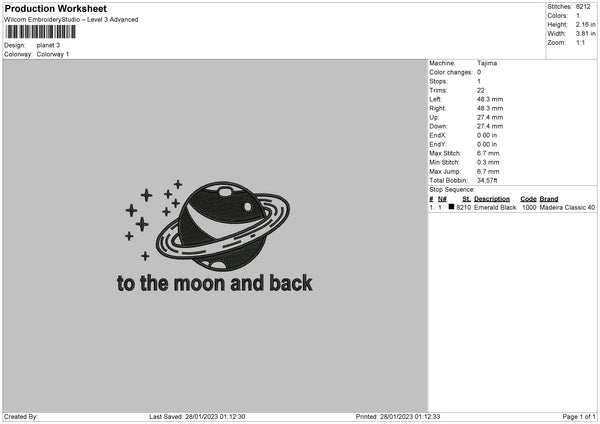
Task: Click the Width value 3.81 in
Action: coord(585,34)
